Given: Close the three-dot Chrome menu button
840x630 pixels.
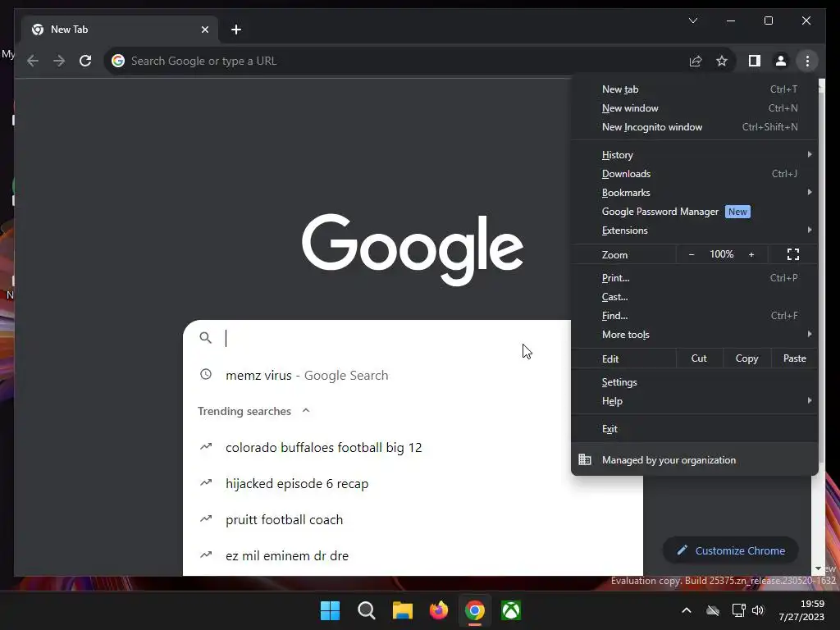Looking at the screenshot, I should (807, 61).
